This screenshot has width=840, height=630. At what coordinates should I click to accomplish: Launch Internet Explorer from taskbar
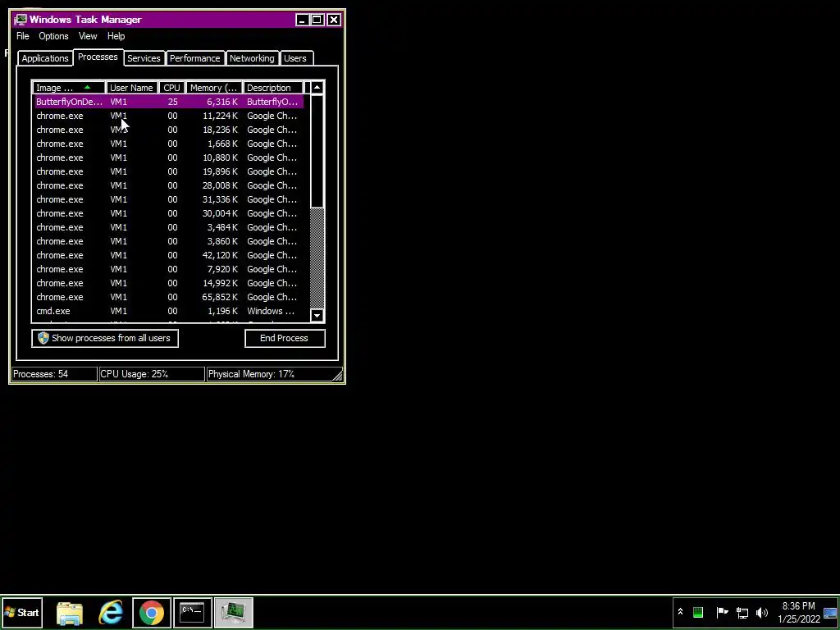pos(111,613)
